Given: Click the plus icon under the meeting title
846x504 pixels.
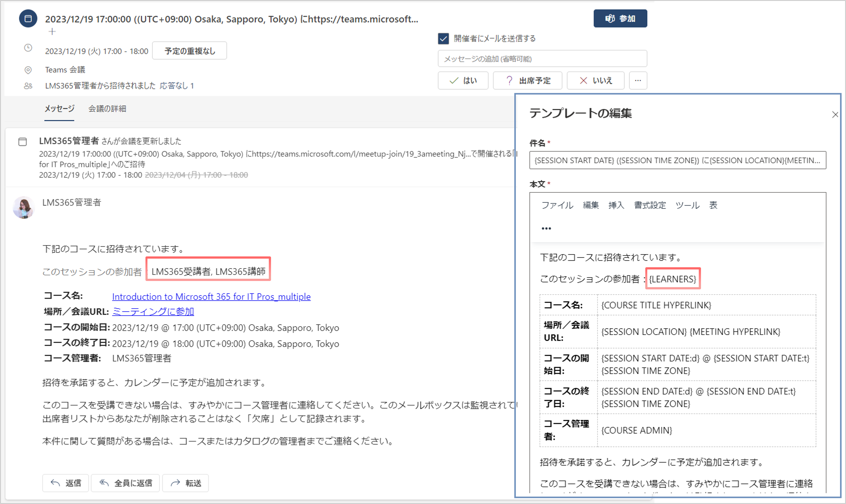Looking at the screenshot, I should pos(52,32).
